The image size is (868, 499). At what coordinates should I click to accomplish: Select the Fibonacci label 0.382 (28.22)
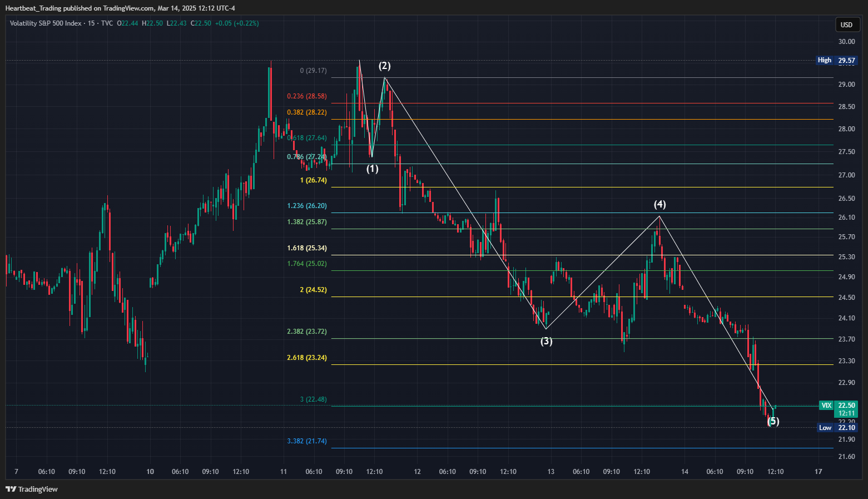307,112
